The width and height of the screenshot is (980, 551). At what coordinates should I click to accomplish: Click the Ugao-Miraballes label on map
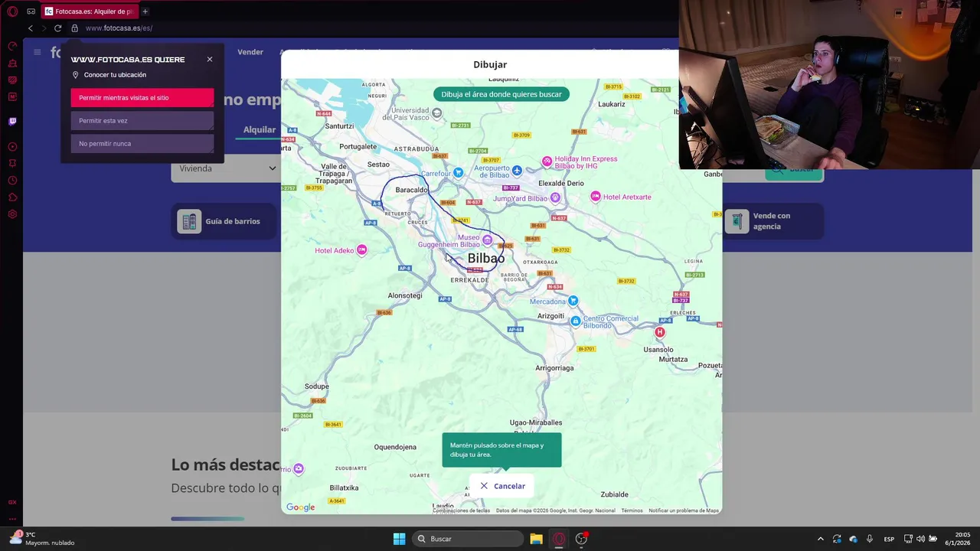click(536, 422)
